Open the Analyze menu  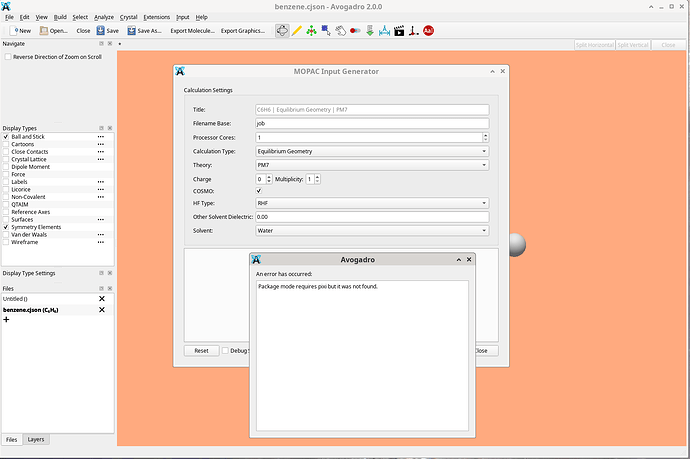[x=104, y=17]
